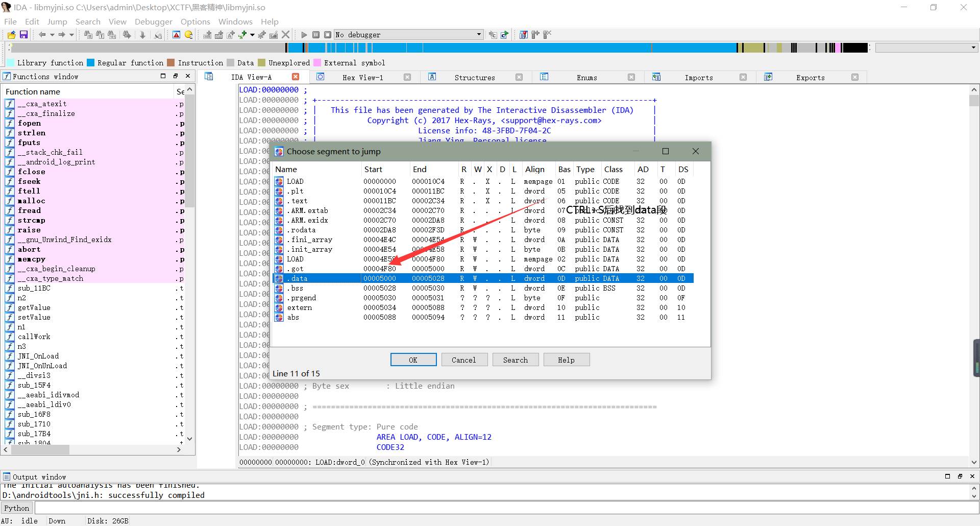Select the .bss segment row

click(x=483, y=288)
